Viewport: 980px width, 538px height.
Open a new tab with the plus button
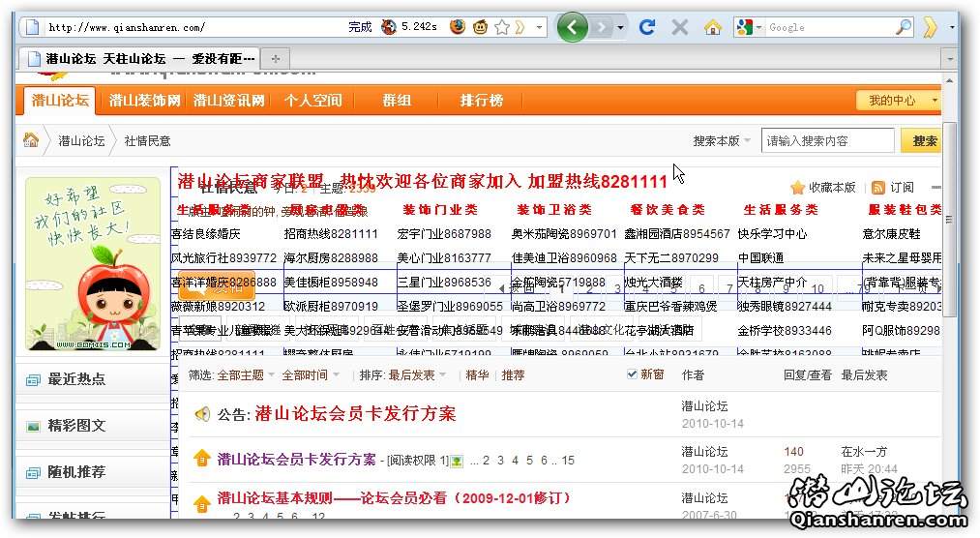(x=276, y=59)
